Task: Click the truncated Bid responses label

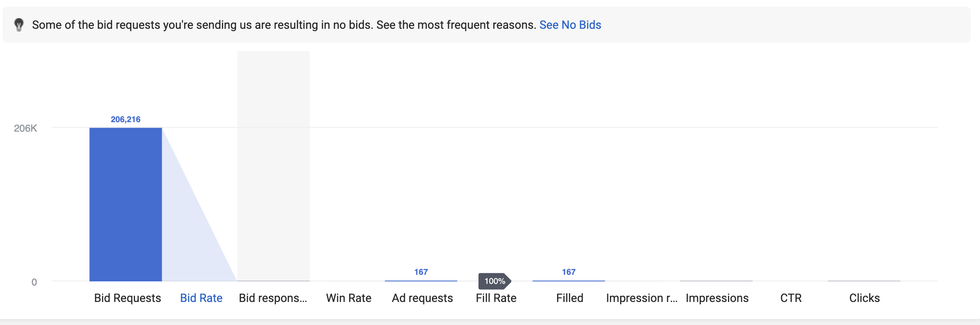Action: click(x=273, y=298)
